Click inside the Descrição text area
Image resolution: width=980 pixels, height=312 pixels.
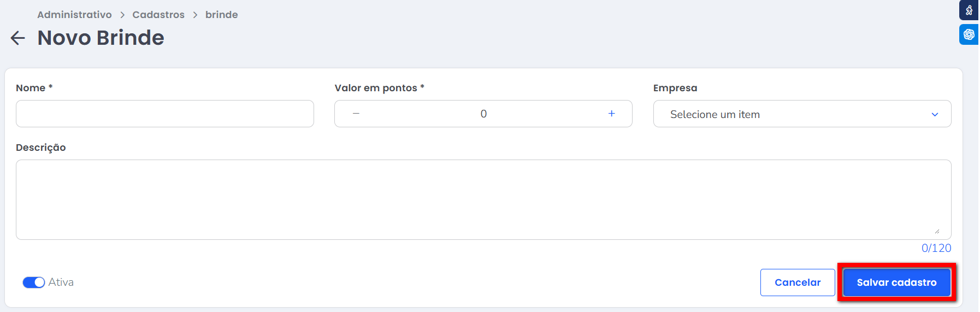pyautogui.click(x=483, y=199)
